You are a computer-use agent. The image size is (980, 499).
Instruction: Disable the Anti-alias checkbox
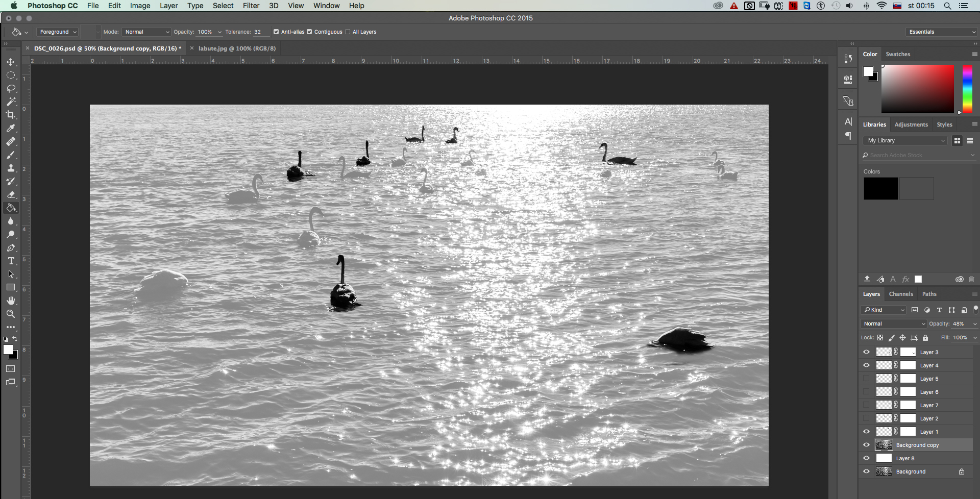(276, 32)
